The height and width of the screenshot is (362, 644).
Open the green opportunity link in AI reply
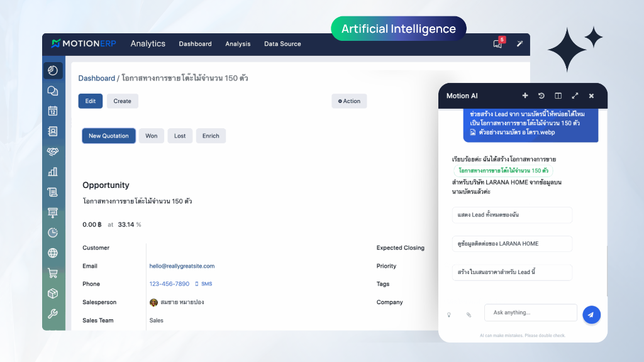point(503,170)
